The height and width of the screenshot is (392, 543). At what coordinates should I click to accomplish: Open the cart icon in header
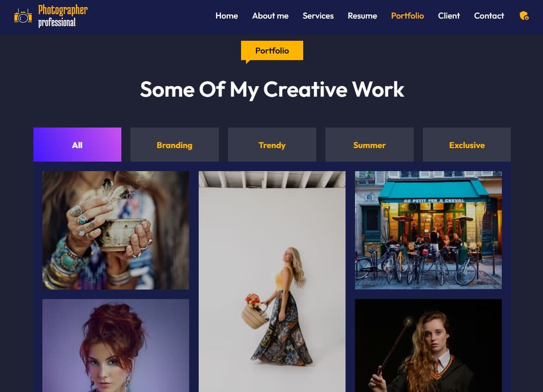point(524,16)
